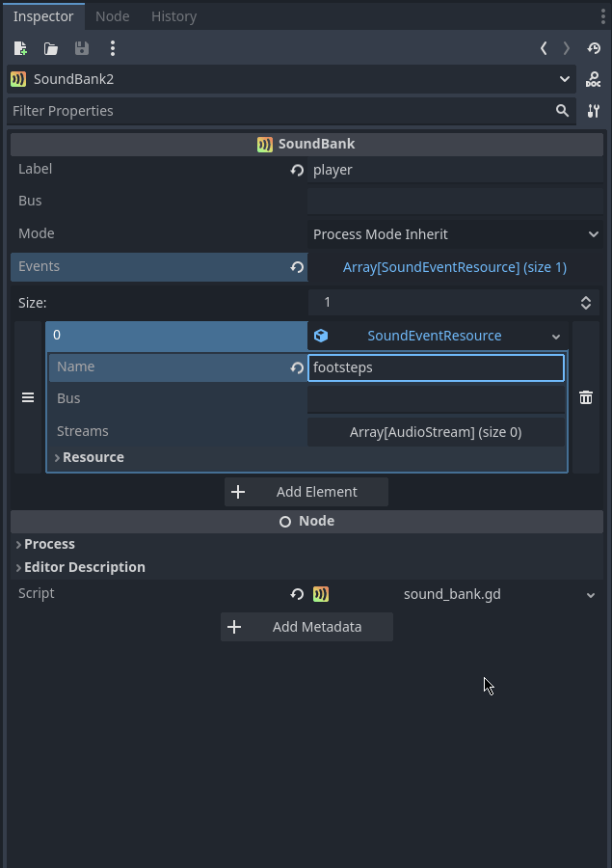Viewport: 612px width, 868px height.
Task: Delete array element 0 with trash icon
Action: tap(586, 397)
